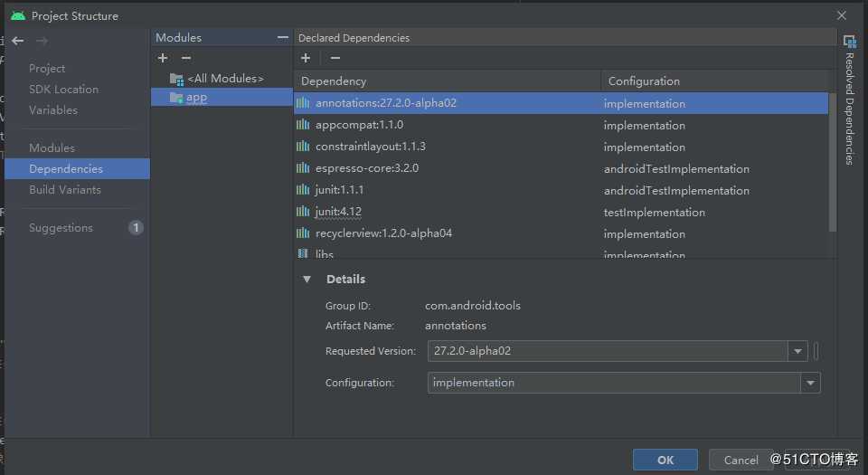Add a new module with plus icon
The height and width of the screenshot is (475, 868).
coord(163,58)
